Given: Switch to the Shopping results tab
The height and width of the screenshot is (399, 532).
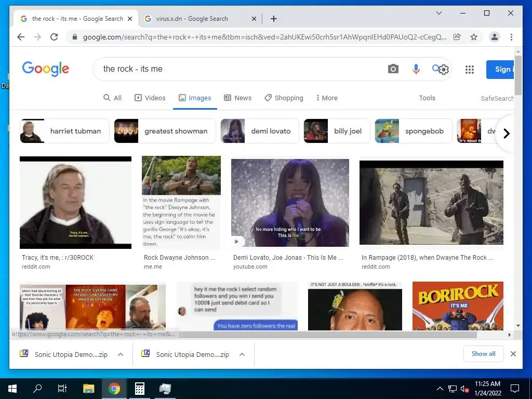Looking at the screenshot, I should [284, 98].
